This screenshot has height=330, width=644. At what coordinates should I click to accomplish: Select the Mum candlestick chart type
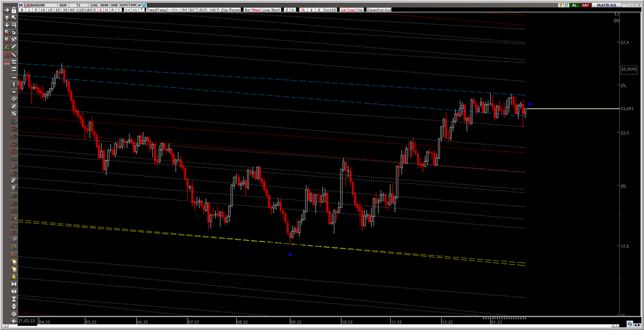point(257,10)
